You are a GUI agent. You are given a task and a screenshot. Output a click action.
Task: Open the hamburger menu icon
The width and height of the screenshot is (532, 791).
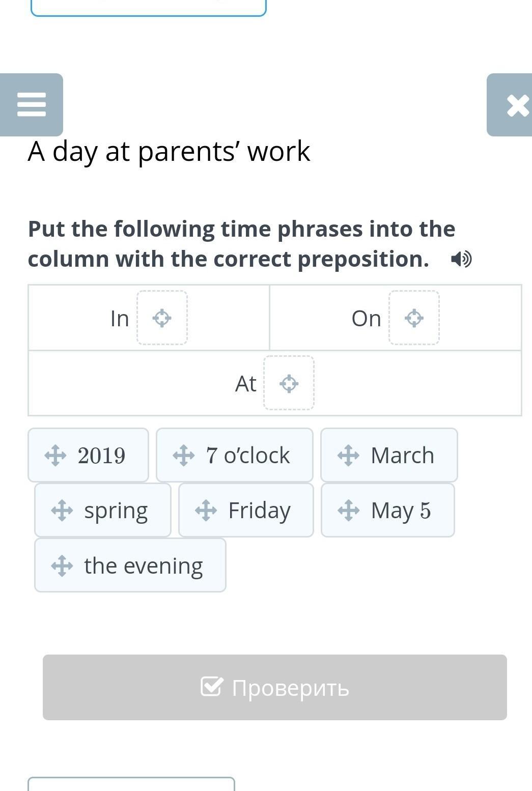point(32,105)
